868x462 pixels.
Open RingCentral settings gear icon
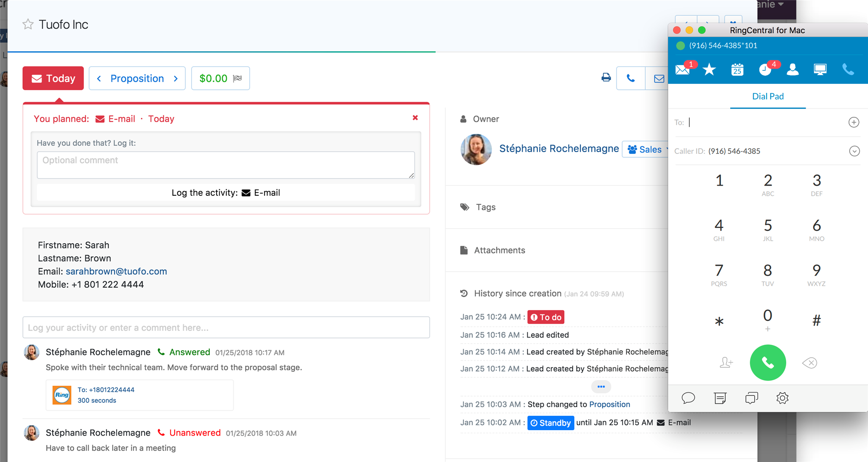[782, 398]
